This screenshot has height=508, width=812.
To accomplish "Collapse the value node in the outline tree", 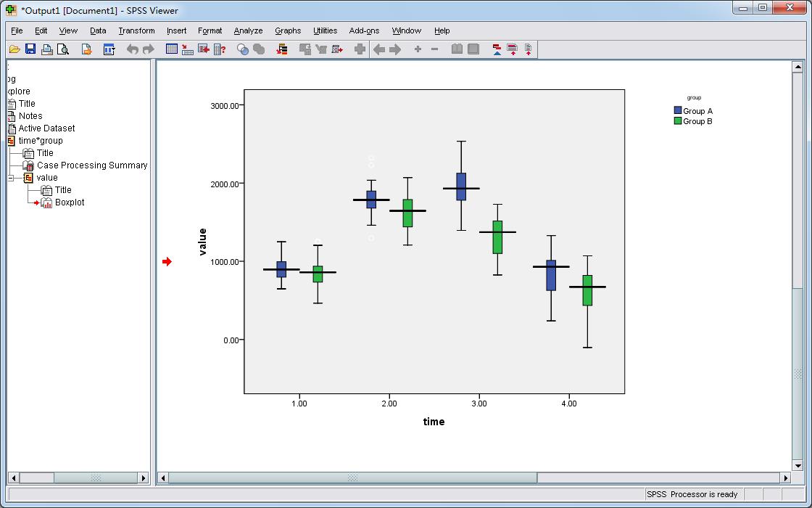I will coord(11,178).
